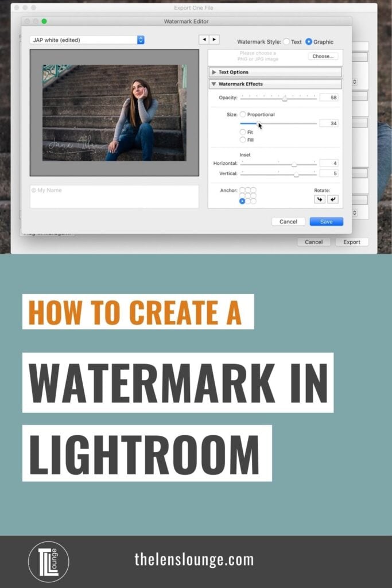
Task: Click Export in the Export One File window
Action: tap(352, 242)
